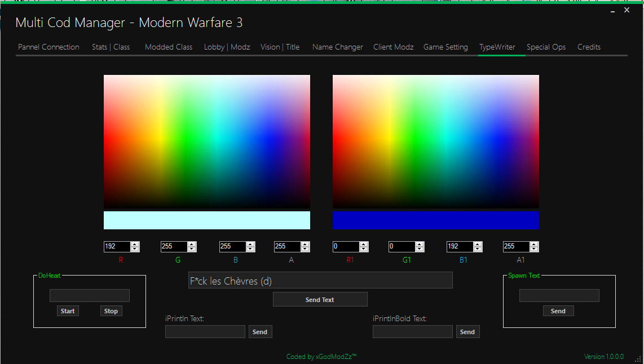Decrease the R1 value with down arrow
Viewport: 644px width, 364px height.
coord(364,249)
